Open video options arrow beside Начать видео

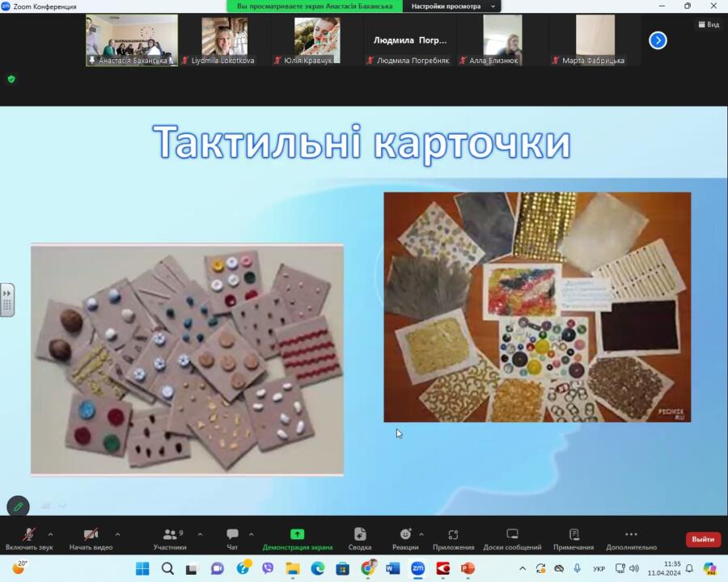point(117,534)
